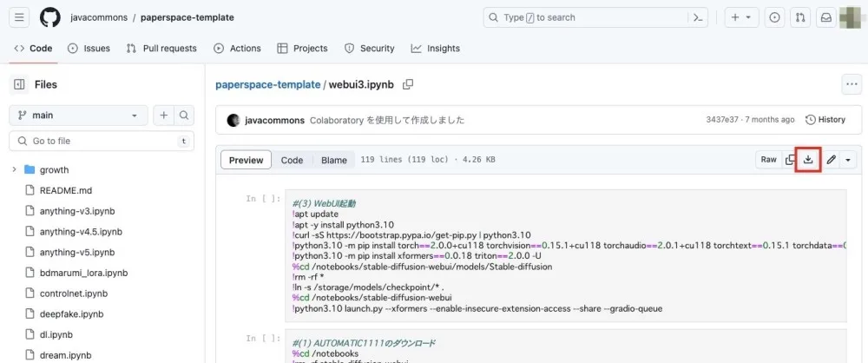Open controlnet.ipynb in file tree
This screenshot has width=868, height=363.
[74, 294]
